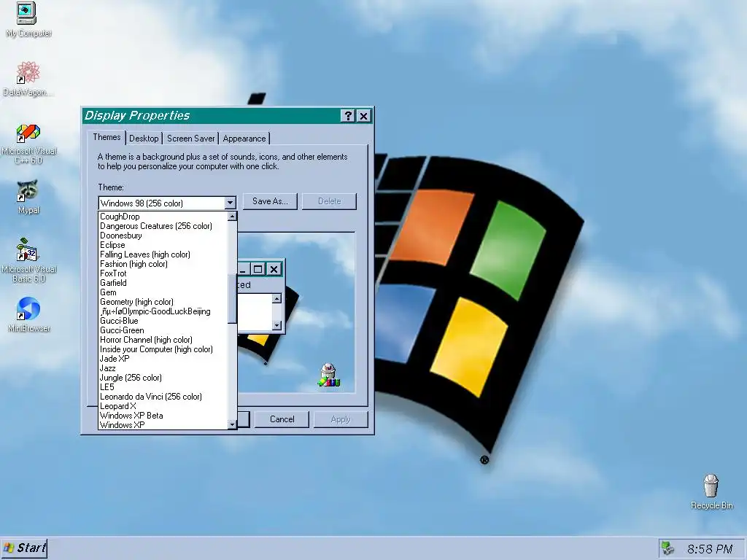Viewport: 747px width, 560px height.
Task: Click the help question mark button
Action: point(348,116)
